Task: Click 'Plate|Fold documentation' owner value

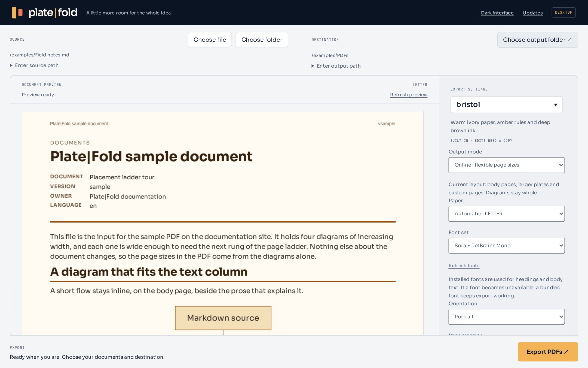Action: (x=128, y=197)
